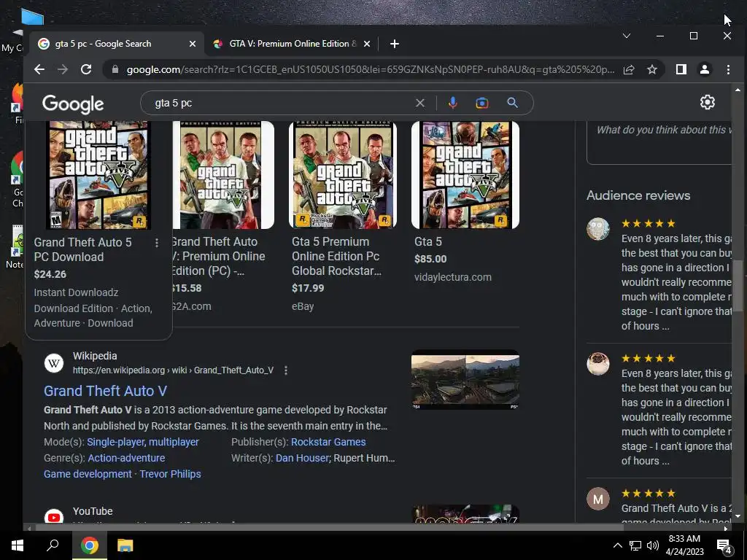Image resolution: width=747 pixels, height=560 pixels.
Task: Click the $24.26 product cover image
Action: 98,175
